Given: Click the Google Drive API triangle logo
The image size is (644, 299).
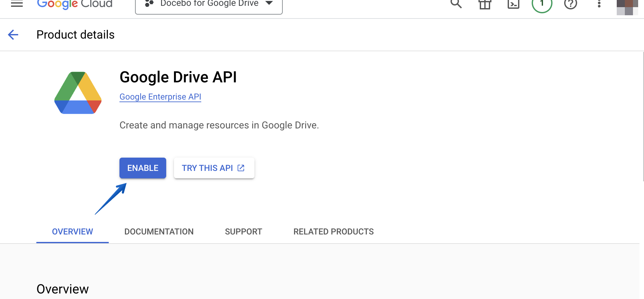Looking at the screenshot, I should click(78, 92).
